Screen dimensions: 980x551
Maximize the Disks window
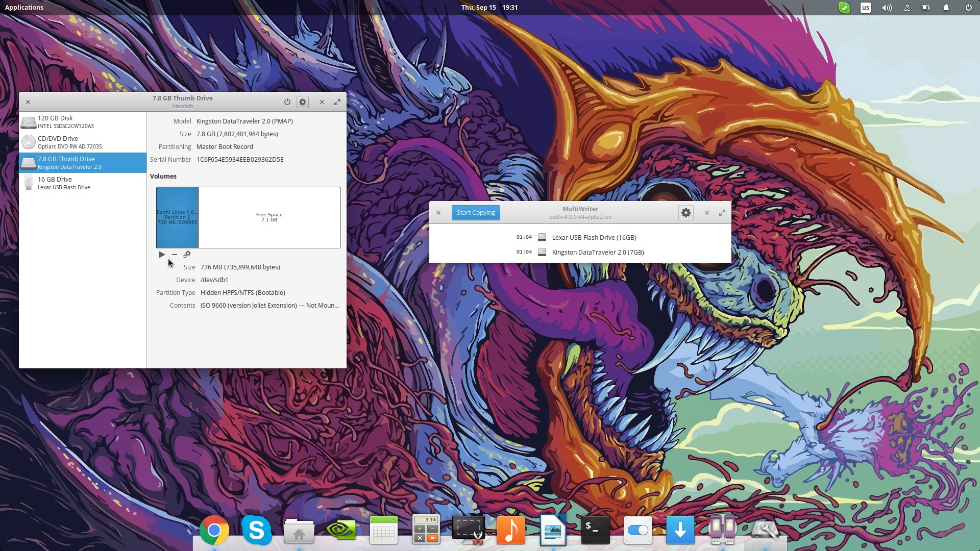click(x=337, y=102)
